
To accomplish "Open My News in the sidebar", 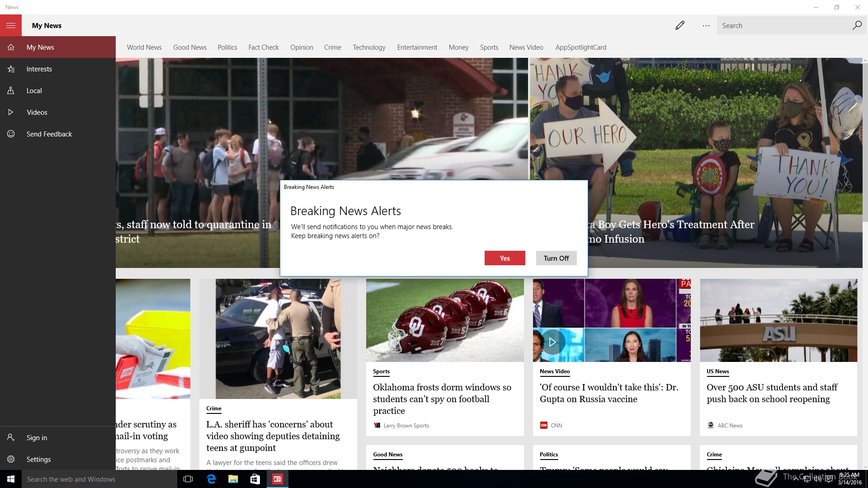I will point(58,47).
